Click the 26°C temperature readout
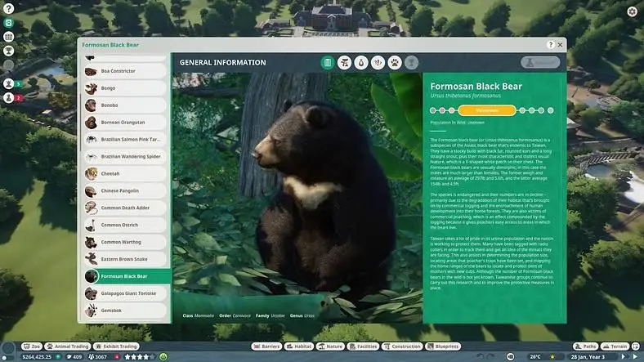The width and height of the screenshot is (644, 362). pyautogui.click(x=535, y=357)
